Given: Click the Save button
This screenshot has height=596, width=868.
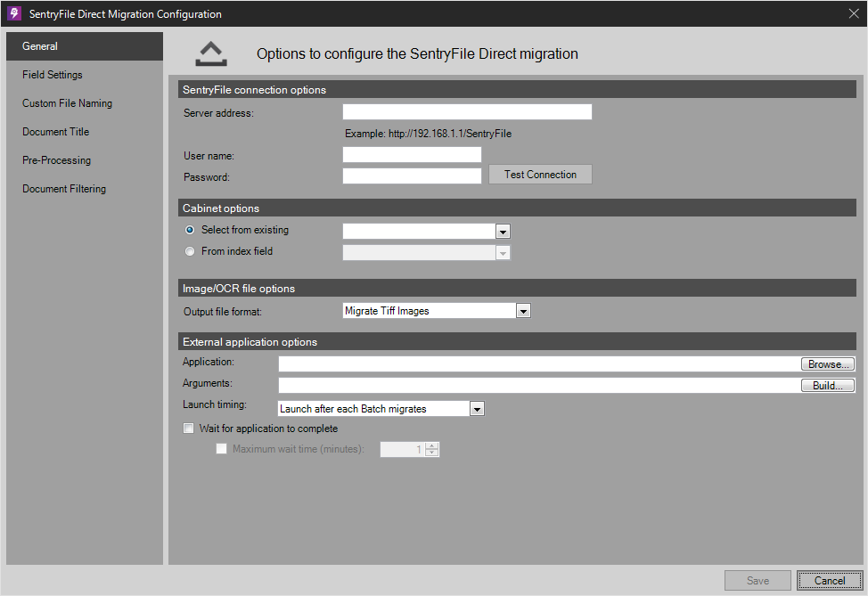Looking at the screenshot, I should click(x=757, y=581).
